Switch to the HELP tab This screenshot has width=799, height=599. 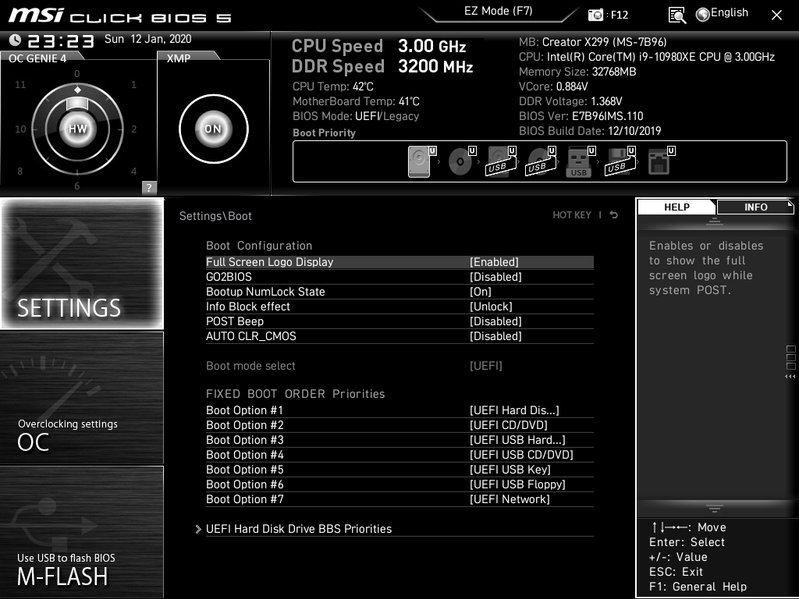click(677, 207)
